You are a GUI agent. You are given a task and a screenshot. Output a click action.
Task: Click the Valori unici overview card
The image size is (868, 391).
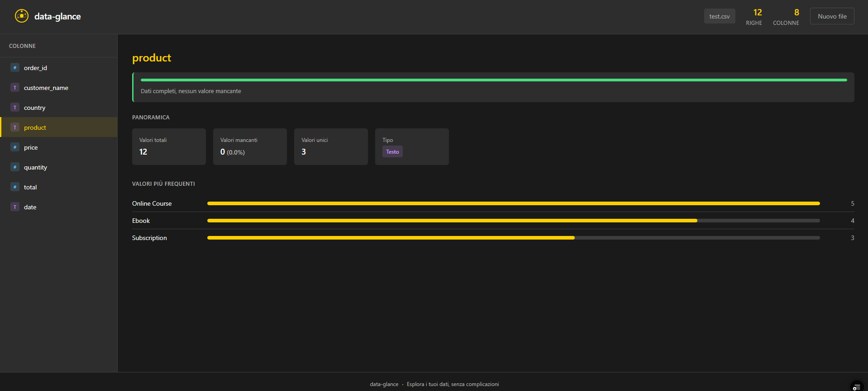click(x=331, y=146)
